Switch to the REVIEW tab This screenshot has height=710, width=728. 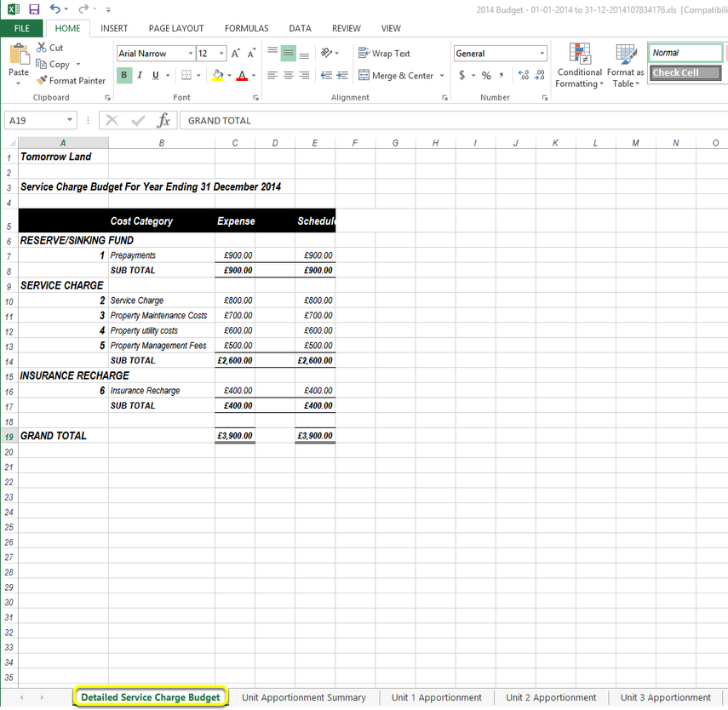click(x=347, y=28)
